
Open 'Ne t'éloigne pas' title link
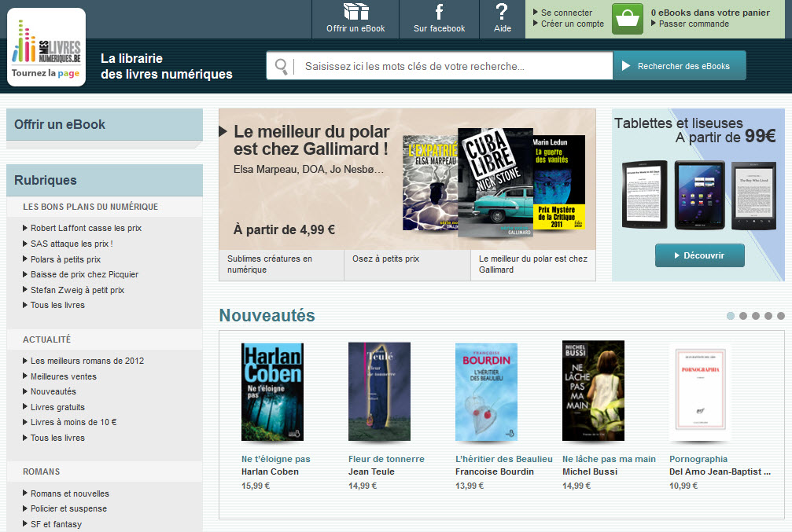(276, 460)
